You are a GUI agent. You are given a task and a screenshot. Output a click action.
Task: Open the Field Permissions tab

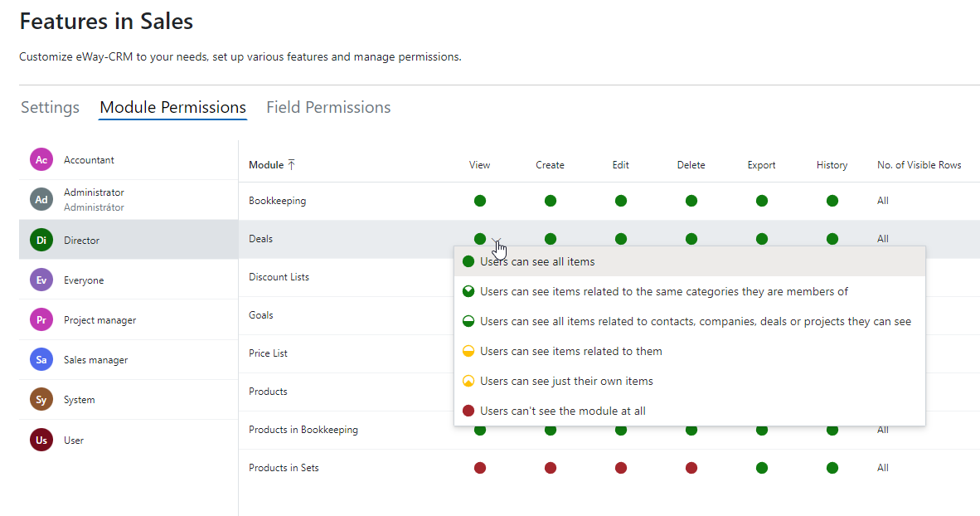click(x=328, y=108)
